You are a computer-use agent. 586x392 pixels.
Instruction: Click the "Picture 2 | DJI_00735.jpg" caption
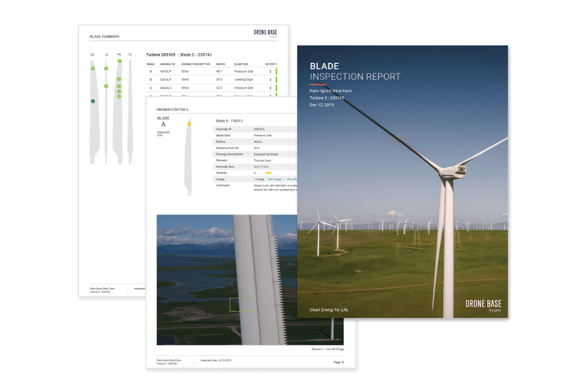coord(328,350)
